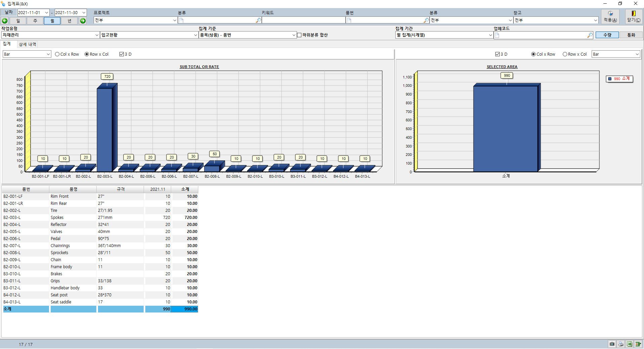Viewport: 644px width, 349px height.
Task: Select right chart Col x Row option
Action: [x=543, y=54]
